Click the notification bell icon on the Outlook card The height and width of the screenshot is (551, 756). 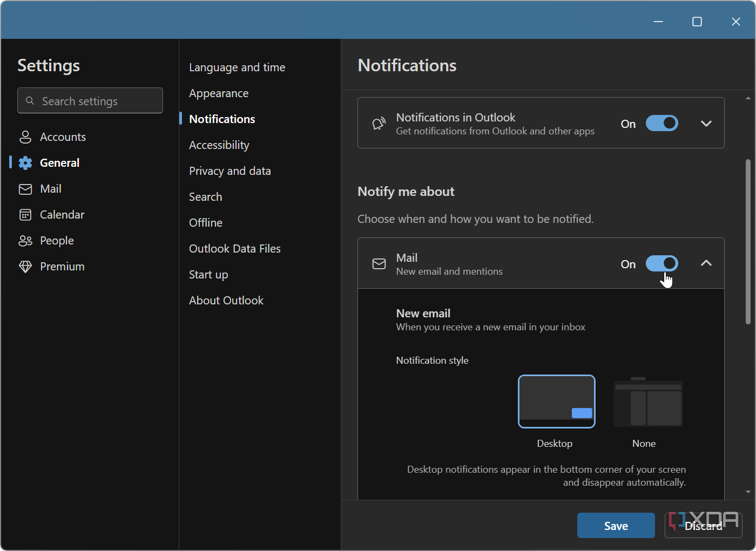(x=379, y=123)
